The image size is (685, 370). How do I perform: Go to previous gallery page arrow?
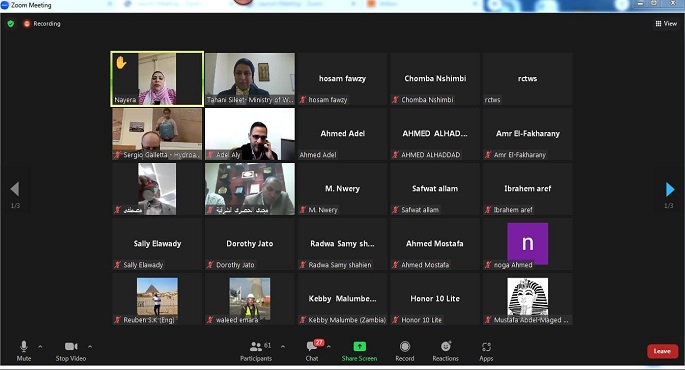click(14, 189)
